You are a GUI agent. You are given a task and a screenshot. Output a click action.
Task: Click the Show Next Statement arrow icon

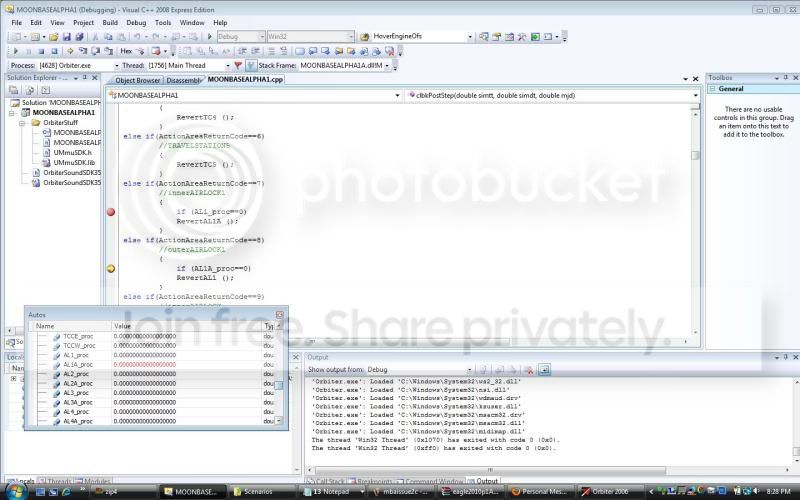click(70, 51)
